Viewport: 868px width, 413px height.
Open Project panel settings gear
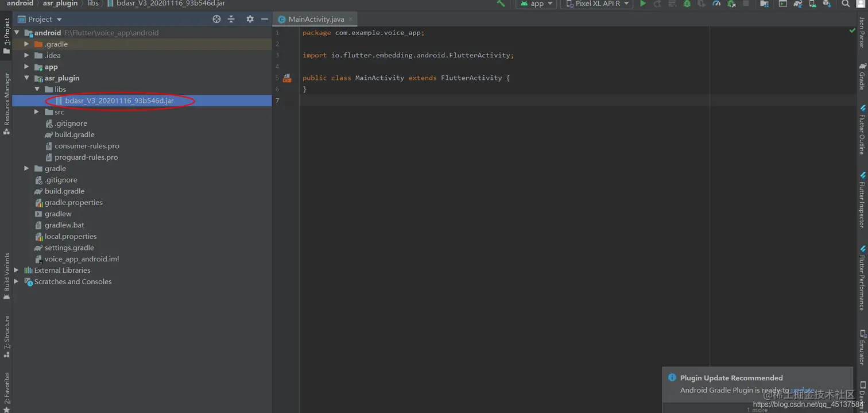click(250, 19)
